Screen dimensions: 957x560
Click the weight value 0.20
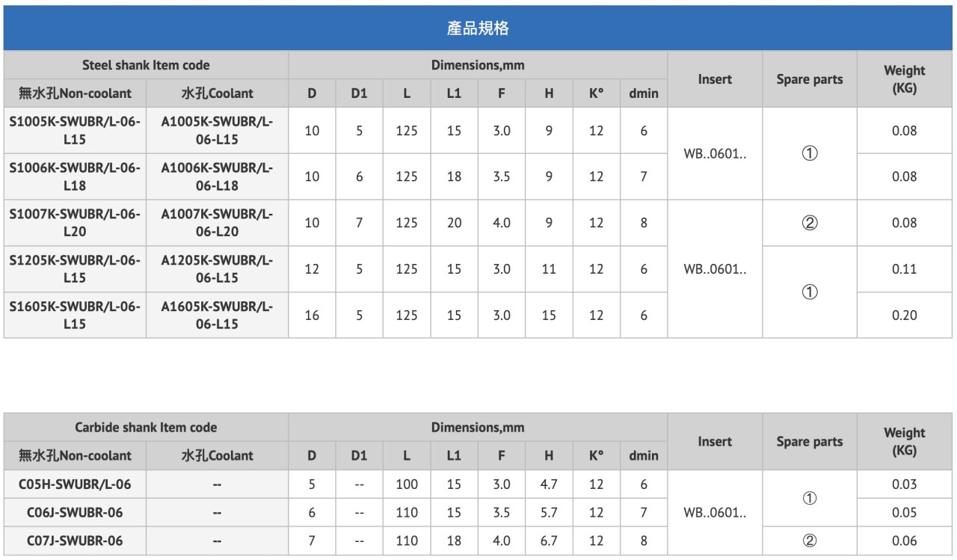905,316
